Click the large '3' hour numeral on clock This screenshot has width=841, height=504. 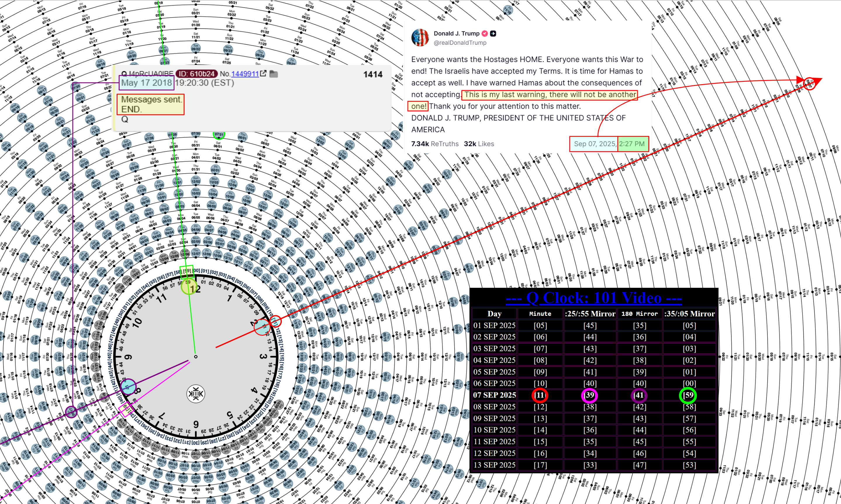(x=263, y=356)
